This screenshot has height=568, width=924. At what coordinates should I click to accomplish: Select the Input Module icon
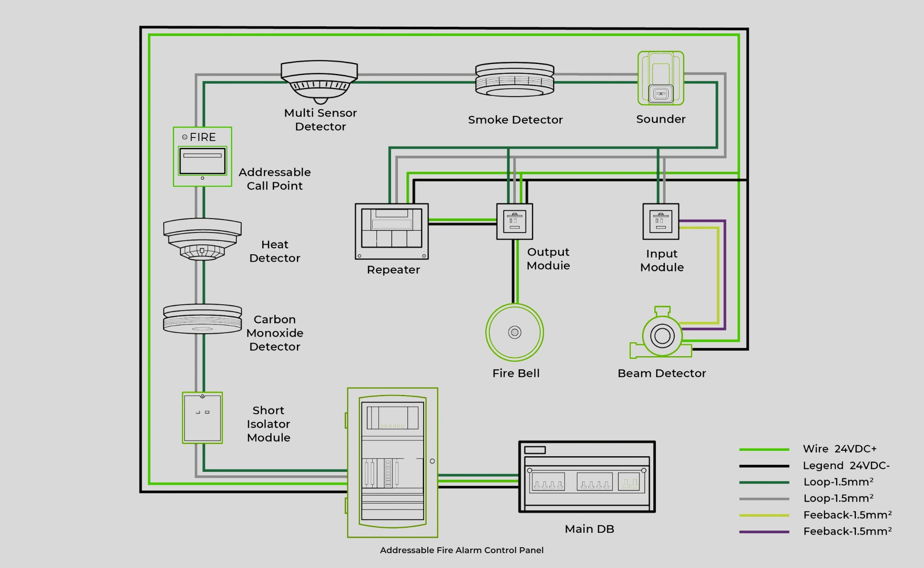[661, 221]
